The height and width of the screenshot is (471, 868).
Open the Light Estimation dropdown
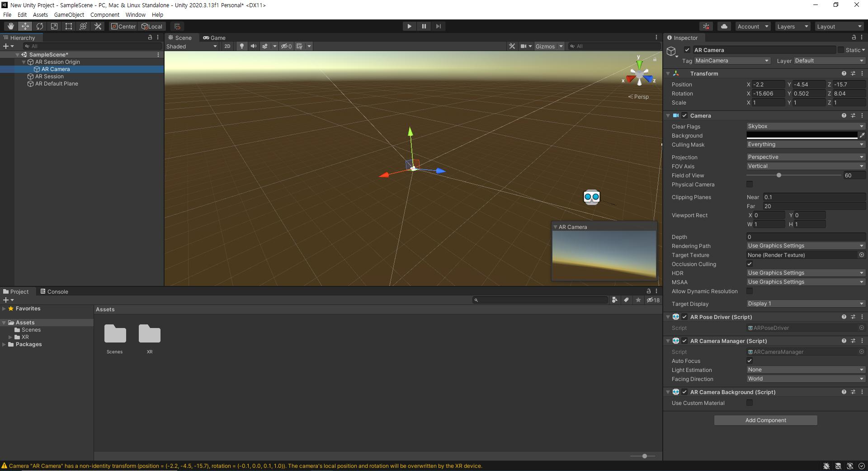[x=806, y=370]
